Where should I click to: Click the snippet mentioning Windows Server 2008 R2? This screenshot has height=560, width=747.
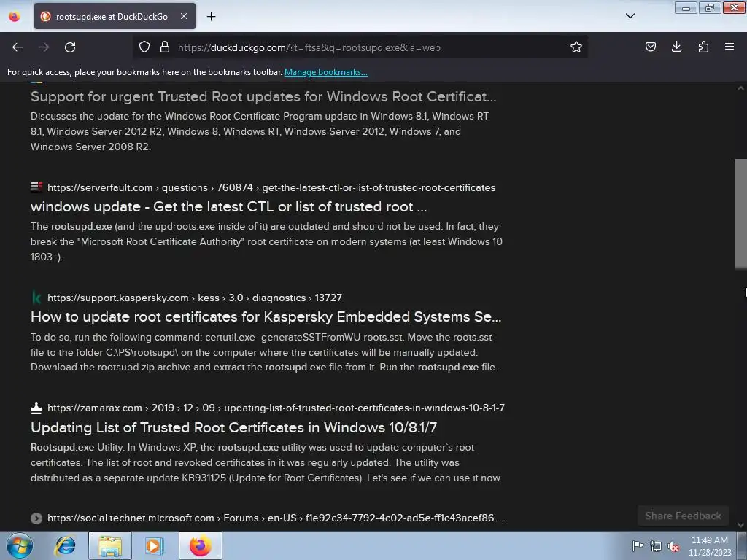pyautogui.click(x=260, y=131)
